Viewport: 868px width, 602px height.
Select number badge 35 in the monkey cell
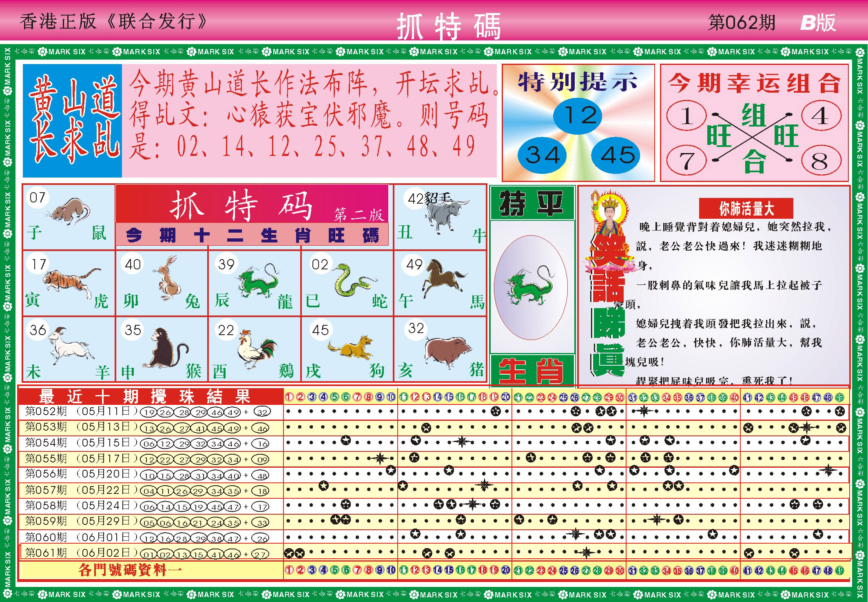click(x=133, y=329)
